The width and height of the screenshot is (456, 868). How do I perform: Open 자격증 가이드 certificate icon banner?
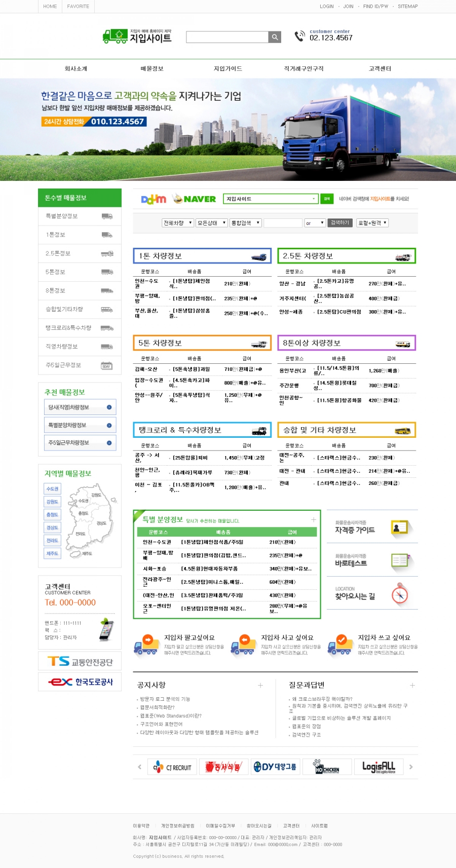pos(400,528)
